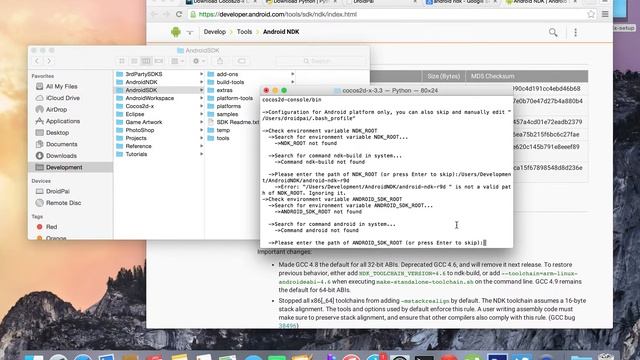Open the Finder arrange-by dropdown
Screen dimensions: 640x360
pos(178,61)
